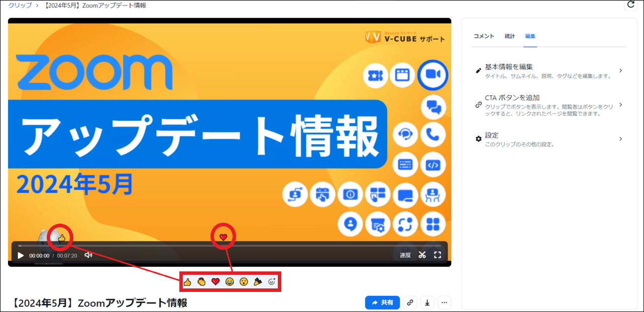Click the 00:07:20 duration text
Viewport: 644px width, 312px height.
click(67, 256)
